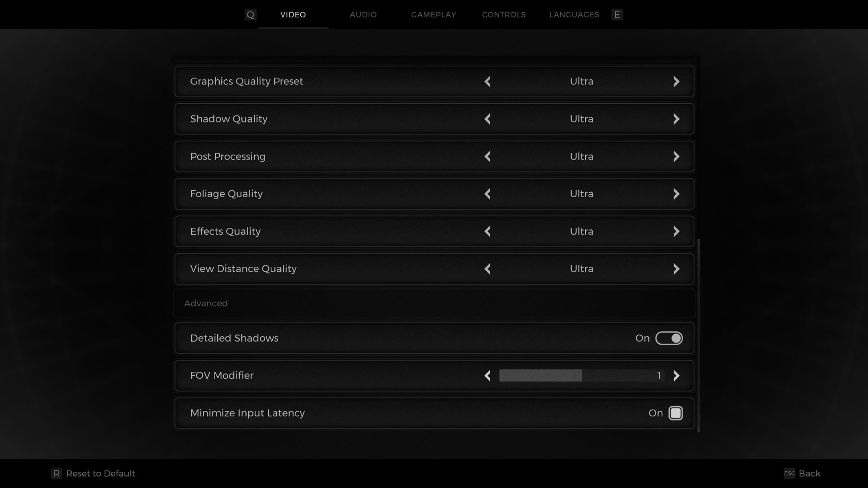Click the vertical settings scrollbar

point(699,335)
